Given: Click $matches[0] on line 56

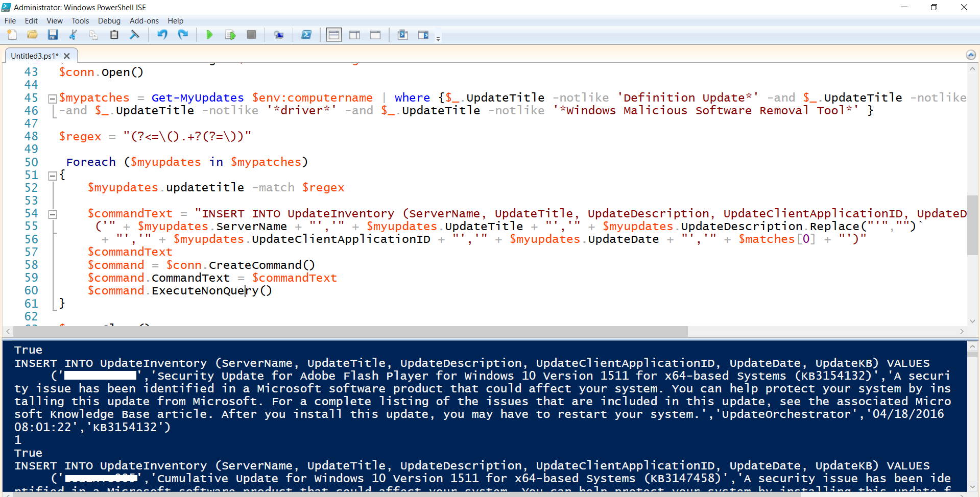Looking at the screenshot, I should coord(777,239).
